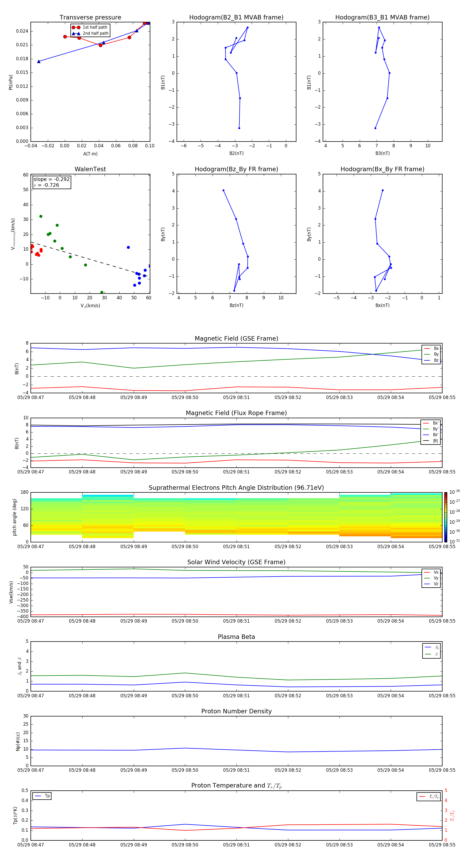Viewport: 473px width, 868px height.
Task: Click the 'Transverse pressure' plot title
Action: (90, 18)
